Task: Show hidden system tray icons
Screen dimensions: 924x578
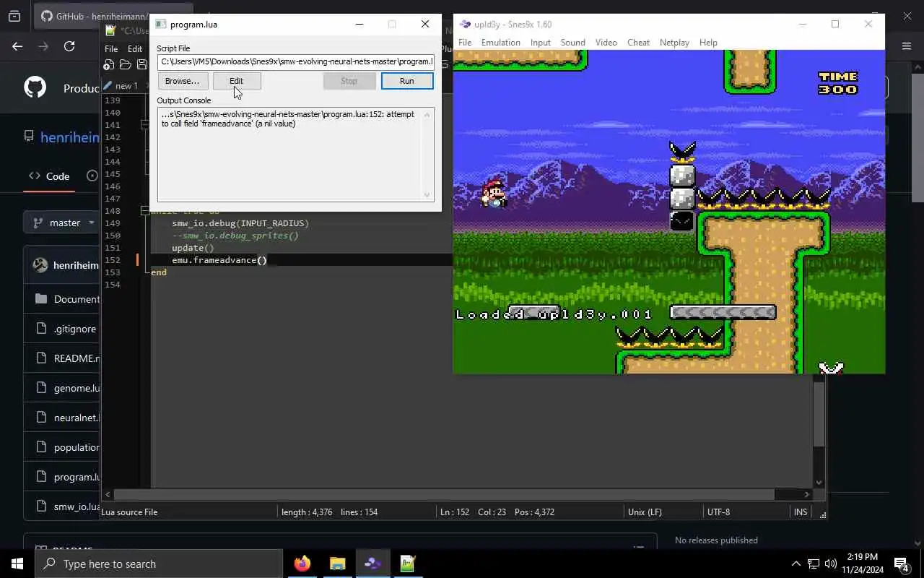Action: pyautogui.click(x=796, y=564)
